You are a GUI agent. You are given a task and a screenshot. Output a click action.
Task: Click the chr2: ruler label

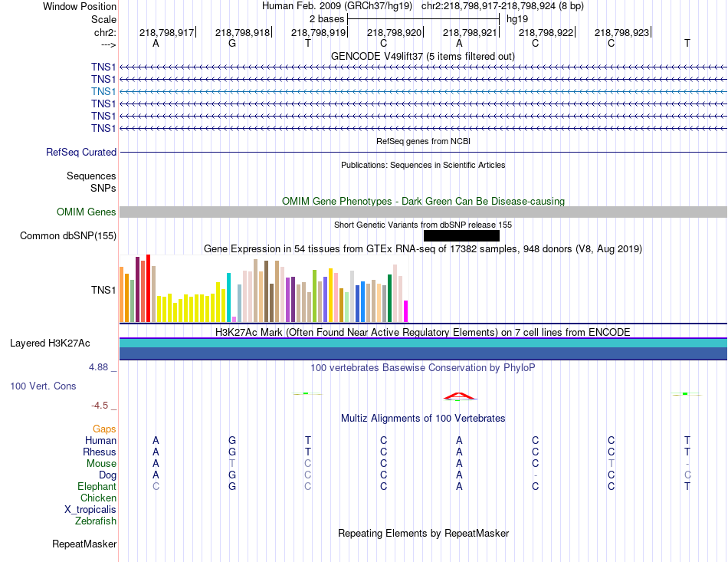[105, 32]
